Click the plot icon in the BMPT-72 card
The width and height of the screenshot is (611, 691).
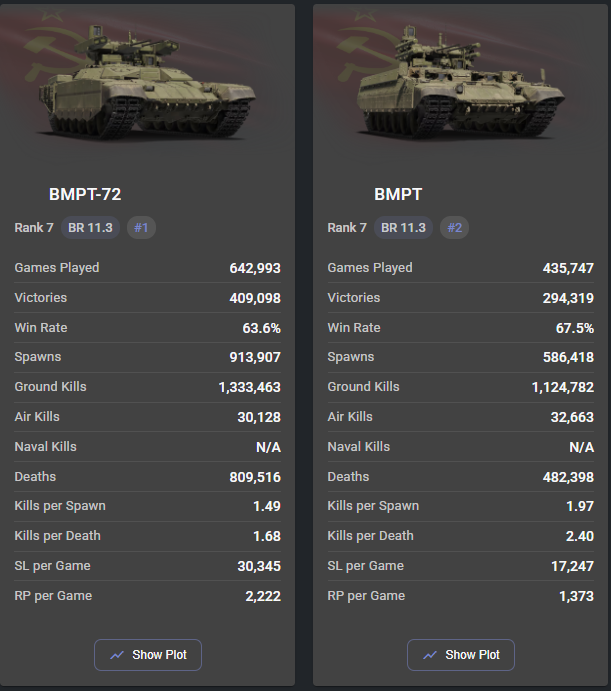coord(117,655)
